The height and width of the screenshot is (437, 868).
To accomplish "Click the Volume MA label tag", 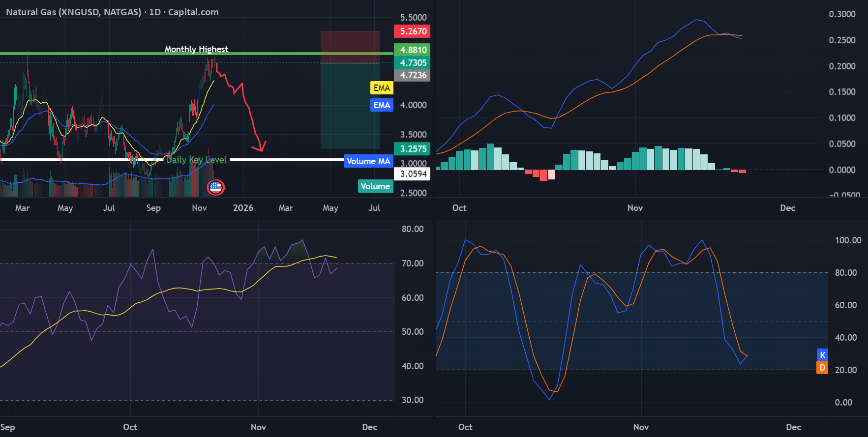I will [368, 161].
